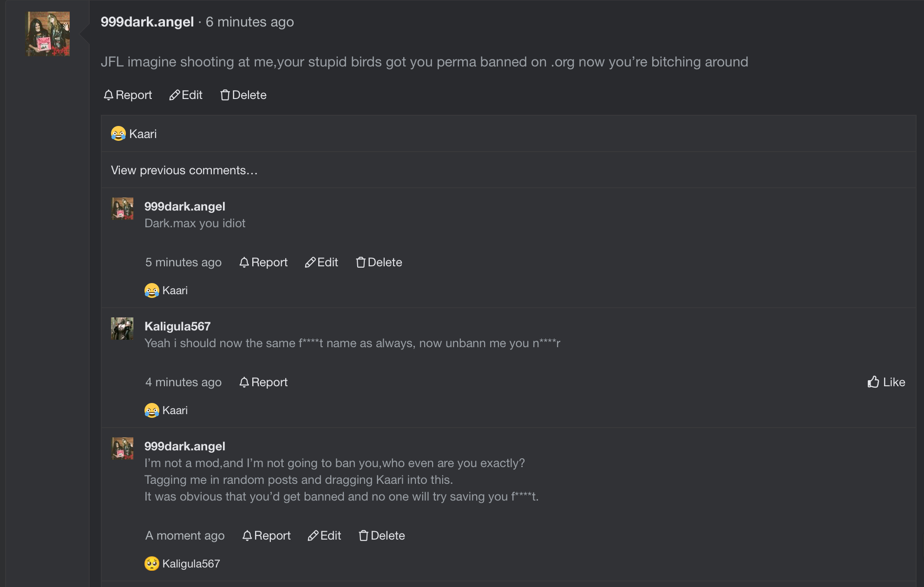Report the "I'm not a mod" comment

266,536
